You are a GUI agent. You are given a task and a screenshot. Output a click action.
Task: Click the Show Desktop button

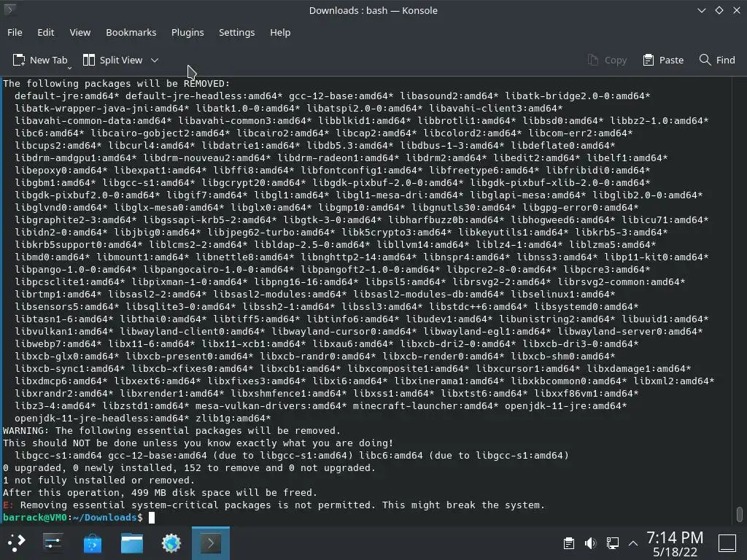point(727,542)
